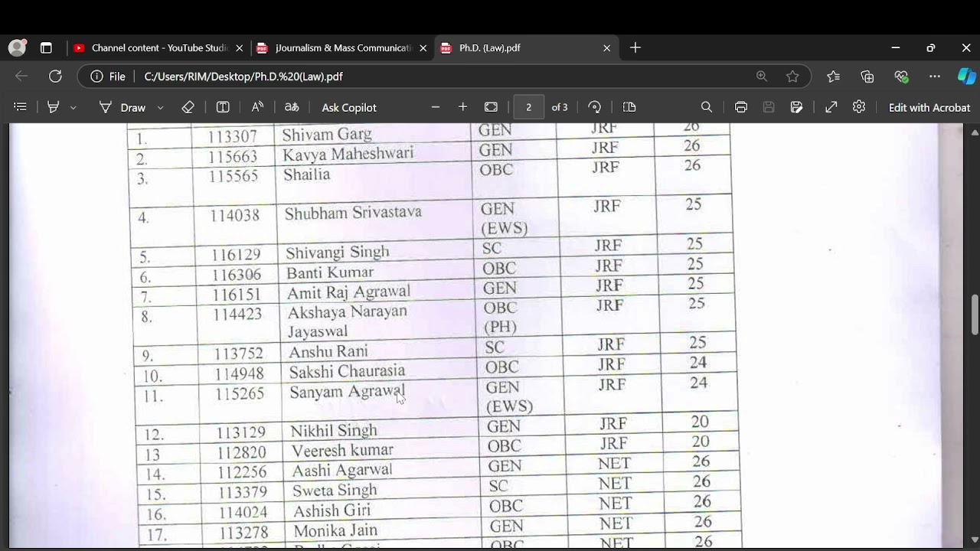This screenshot has height=551, width=980.
Task: Toggle the PDF table of contents
Action: 21,107
